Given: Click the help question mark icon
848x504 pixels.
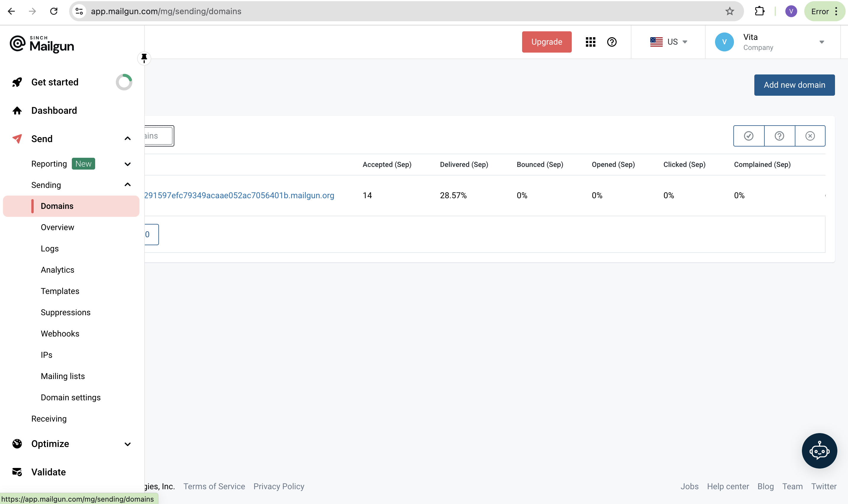Looking at the screenshot, I should [x=612, y=42].
